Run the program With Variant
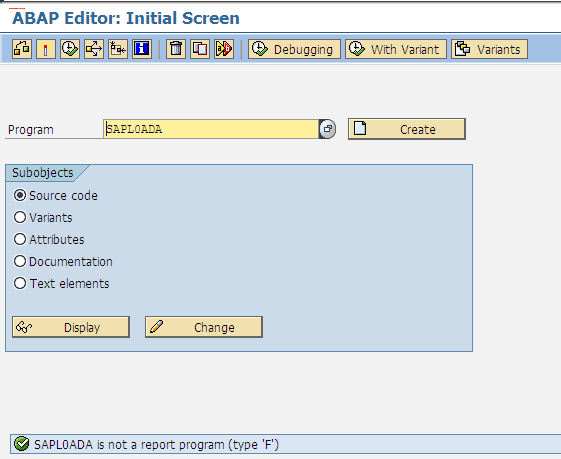The width and height of the screenshot is (561, 459). tap(396, 49)
